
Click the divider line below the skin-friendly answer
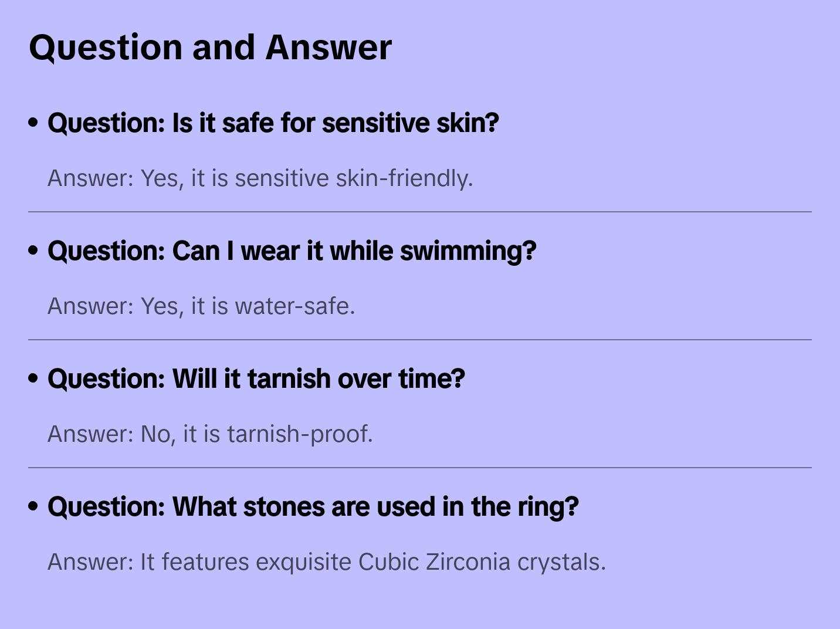(x=419, y=212)
